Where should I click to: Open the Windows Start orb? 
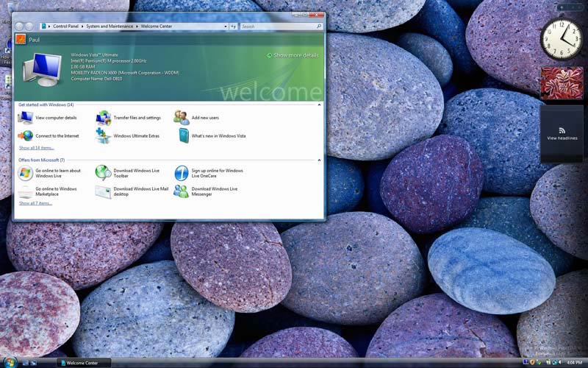coord(10,363)
